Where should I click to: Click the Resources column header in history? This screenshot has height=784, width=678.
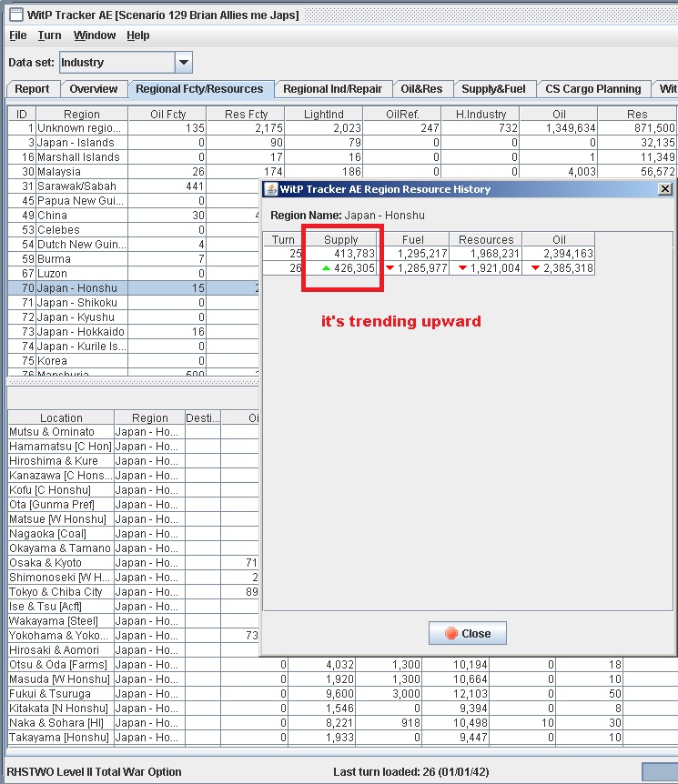486,239
